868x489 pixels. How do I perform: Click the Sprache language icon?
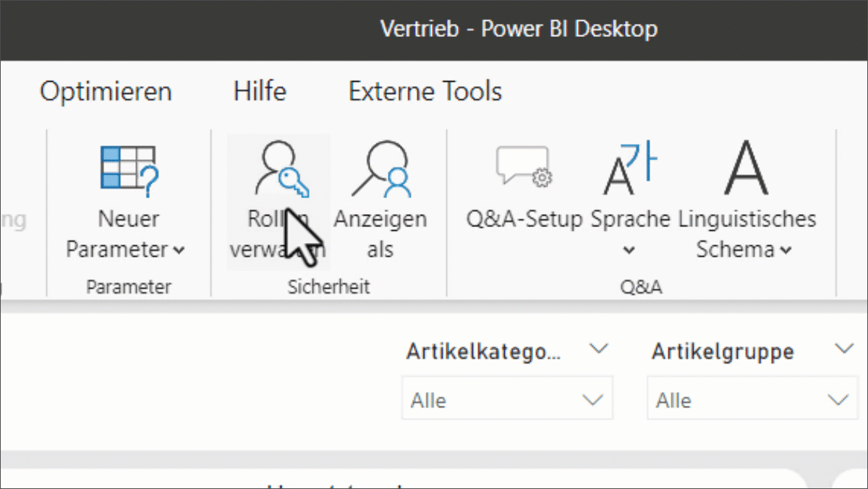pyautogui.click(x=629, y=170)
